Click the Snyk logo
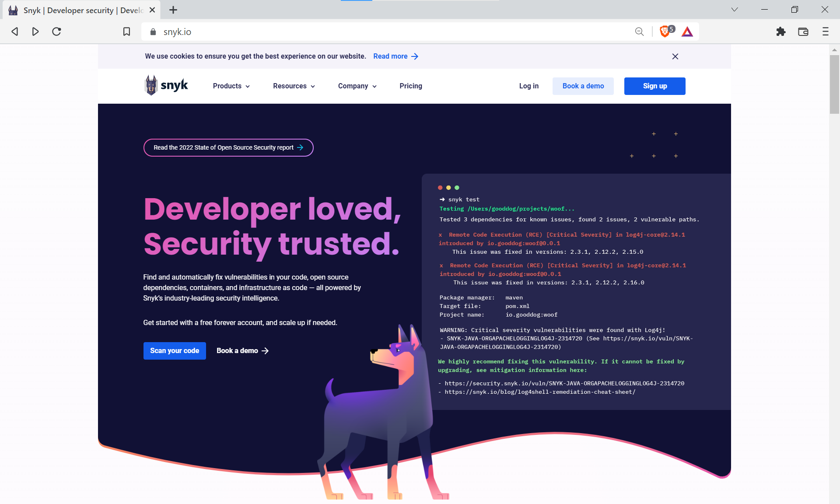 point(165,85)
